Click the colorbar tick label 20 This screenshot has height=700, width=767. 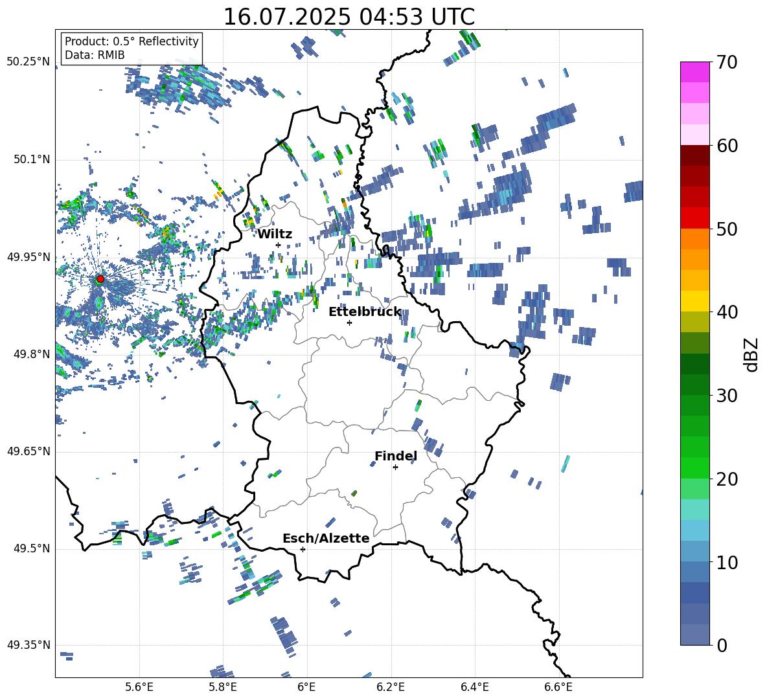(727, 479)
